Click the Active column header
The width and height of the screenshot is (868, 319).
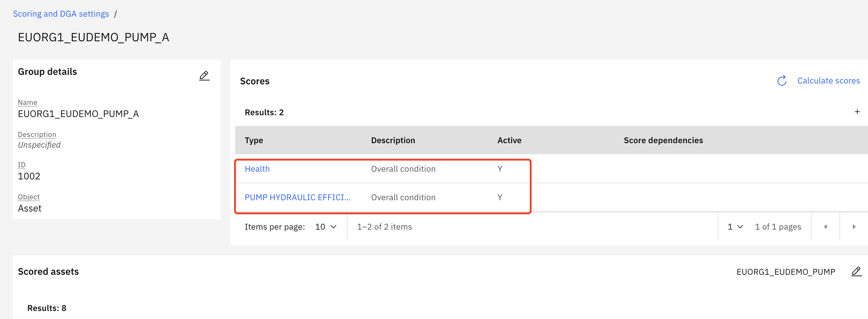pyautogui.click(x=509, y=140)
